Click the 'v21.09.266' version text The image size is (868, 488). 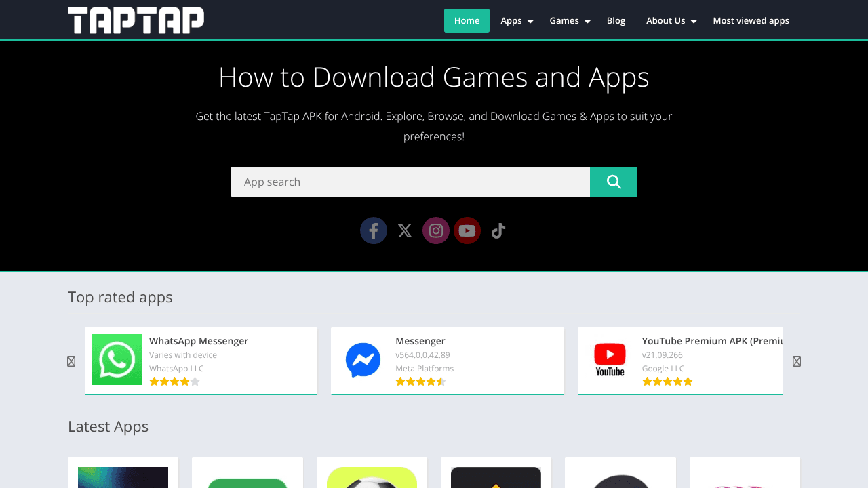[663, 355]
